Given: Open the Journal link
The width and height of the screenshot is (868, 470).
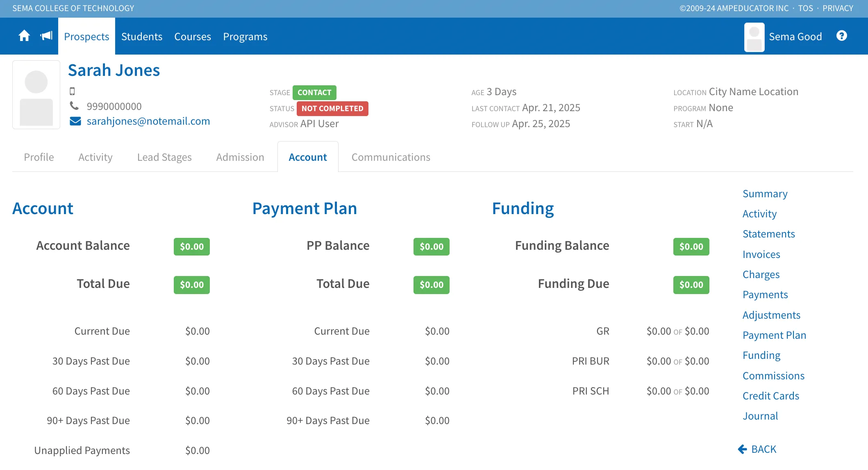Looking at the screenshot, I should 760,416.
